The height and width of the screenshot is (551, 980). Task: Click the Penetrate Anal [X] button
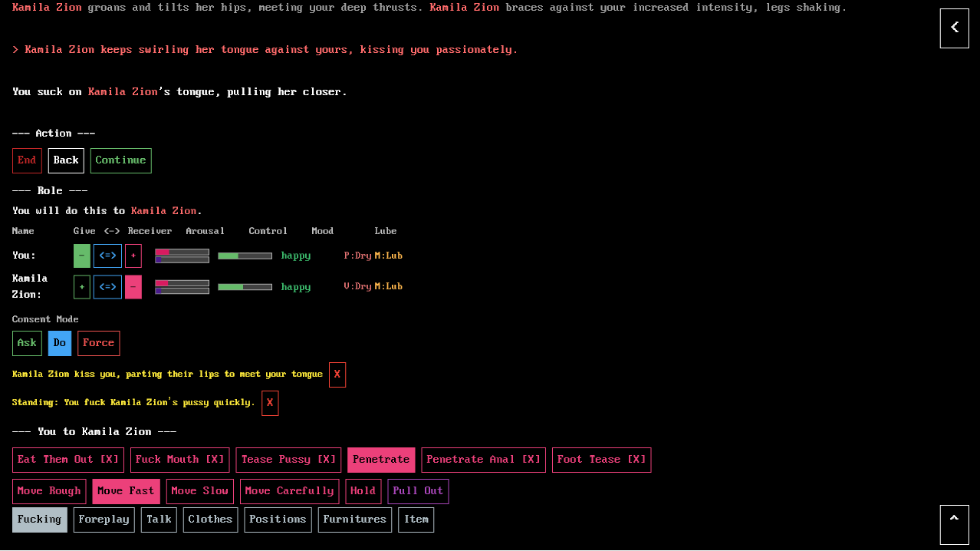484,460
